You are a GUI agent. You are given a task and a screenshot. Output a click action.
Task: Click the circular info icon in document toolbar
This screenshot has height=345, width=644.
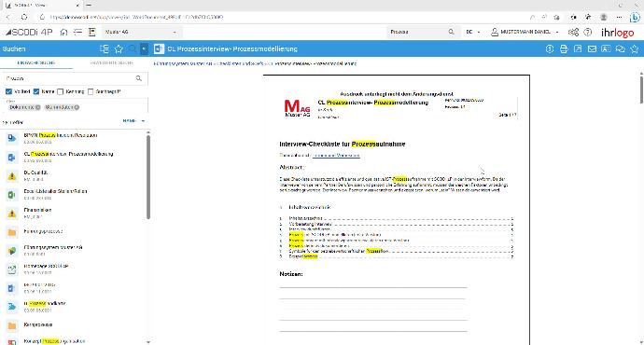pos(550,49)
